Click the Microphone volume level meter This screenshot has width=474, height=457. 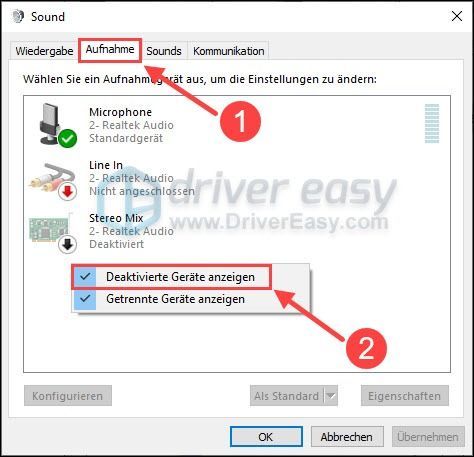432,123
